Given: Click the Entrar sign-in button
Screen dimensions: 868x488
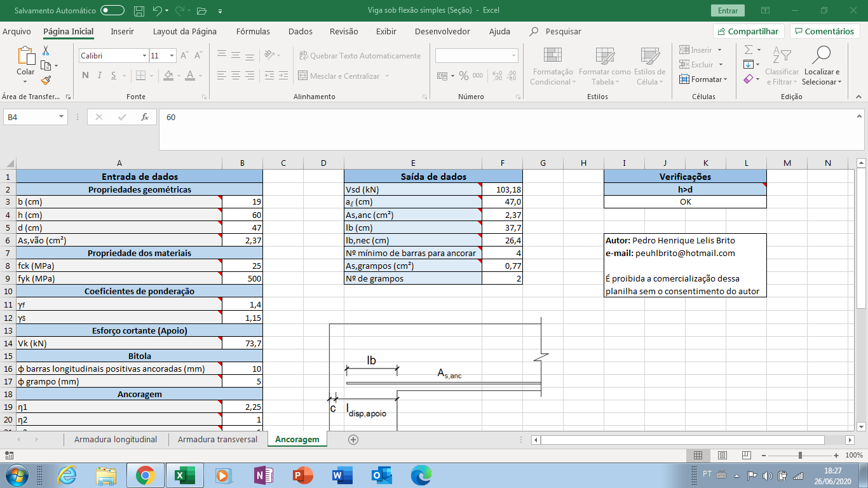Looking at the screenshot, I should (728, 11).
